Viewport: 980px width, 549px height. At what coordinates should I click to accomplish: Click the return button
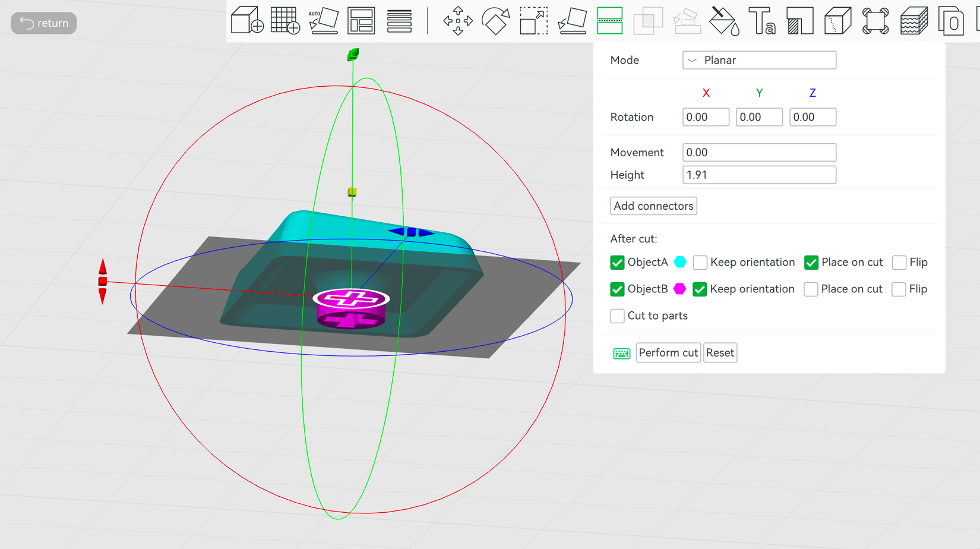44,23
